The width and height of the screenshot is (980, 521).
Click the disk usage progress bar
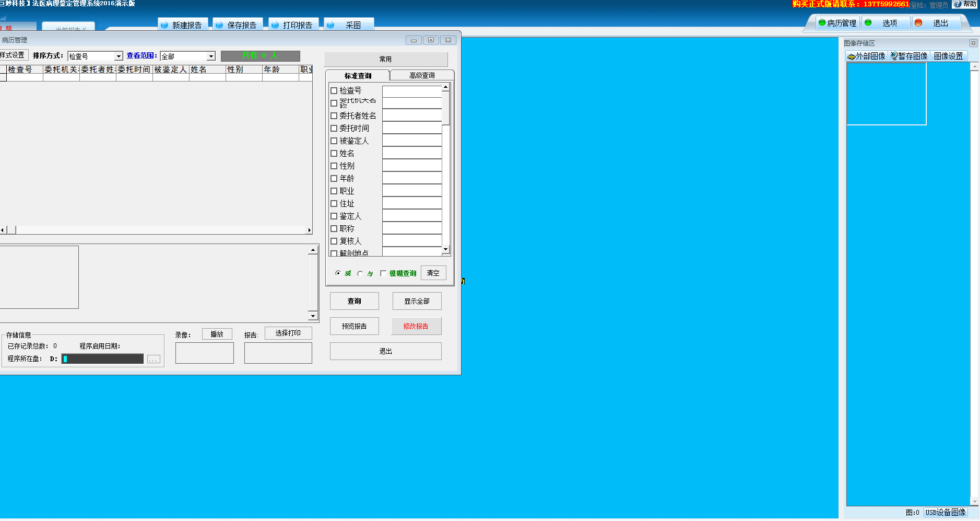[x=102, y=359]
